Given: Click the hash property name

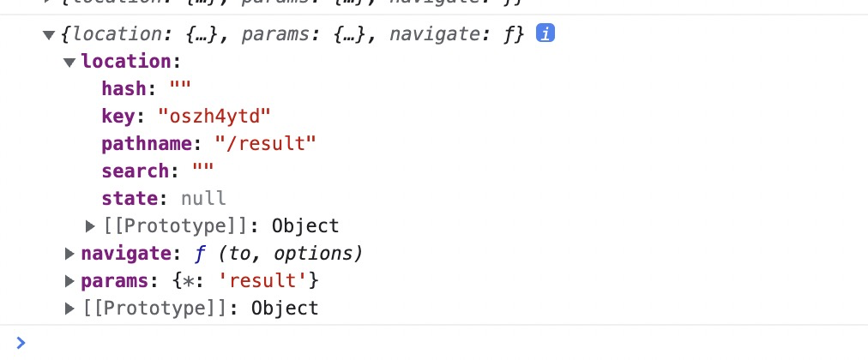Looking at the screenshot, I should pyautogui.click(x=123, y=89).
